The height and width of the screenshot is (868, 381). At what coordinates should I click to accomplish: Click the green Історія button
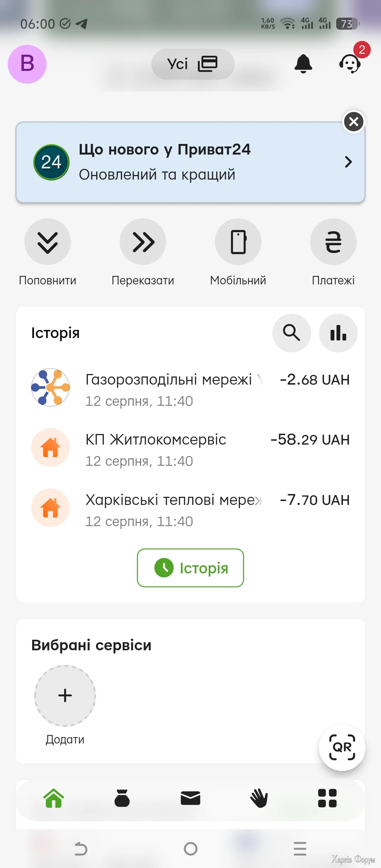190,568
